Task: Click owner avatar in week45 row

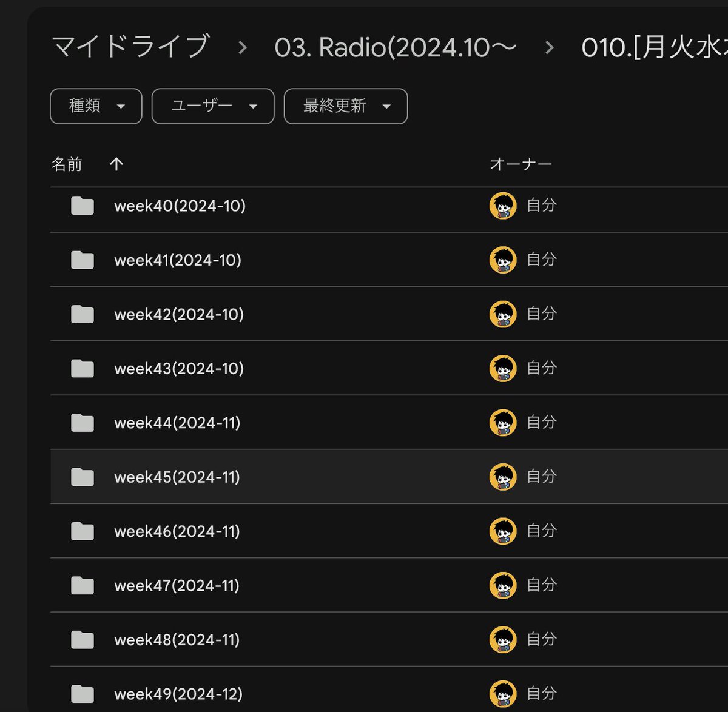Action: pyautogui.click(x=503, y=477)
